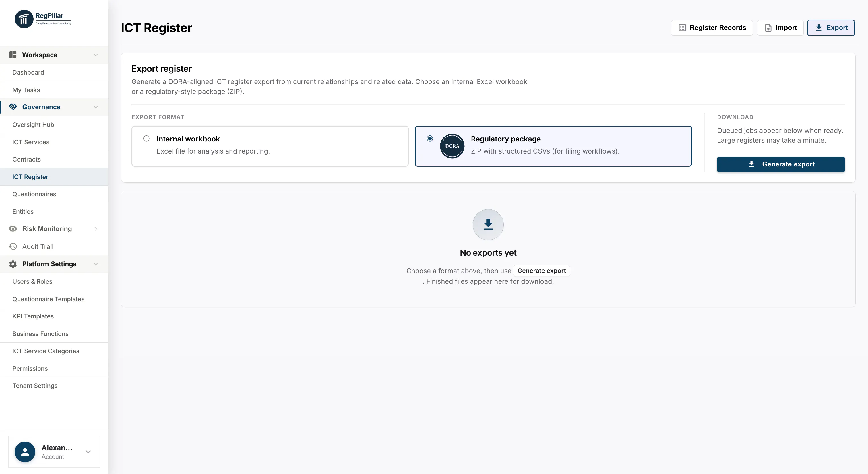Screen dimensions: 868x474
Task: Click the ICT Register page heading
Action: (x=156, y=28)
